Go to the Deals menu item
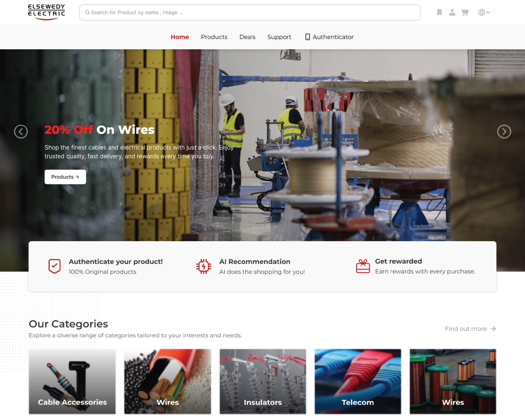Screen dimensions: 525x420 point(247,37)
